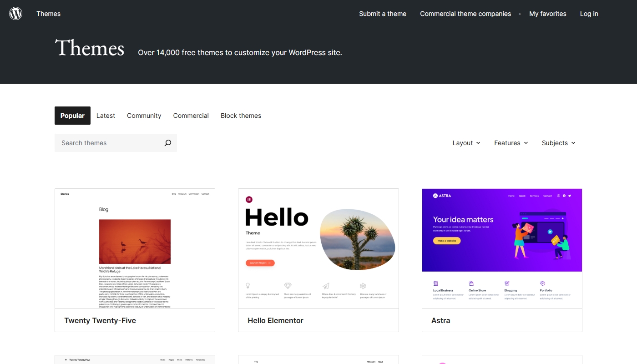The width and height of the screenshot is (637, 364).
Task: Expand the Features filter dropdown
Action: coord(511,143)
